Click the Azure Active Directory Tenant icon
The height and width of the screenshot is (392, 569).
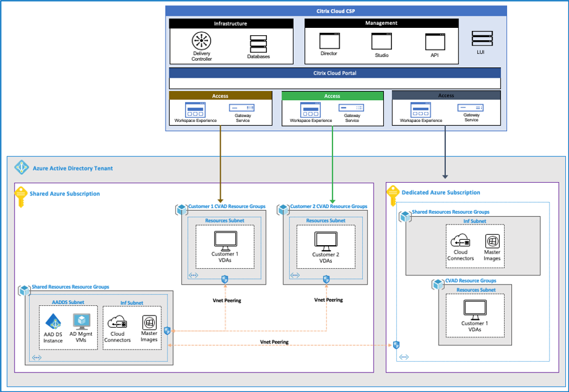(22, 167)
